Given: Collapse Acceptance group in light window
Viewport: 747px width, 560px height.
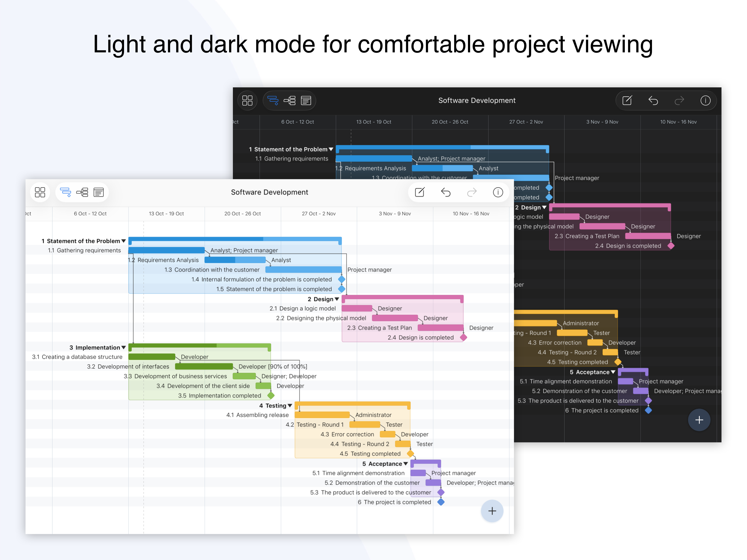Looking at the screenshot, I should [x=406, y=464].
